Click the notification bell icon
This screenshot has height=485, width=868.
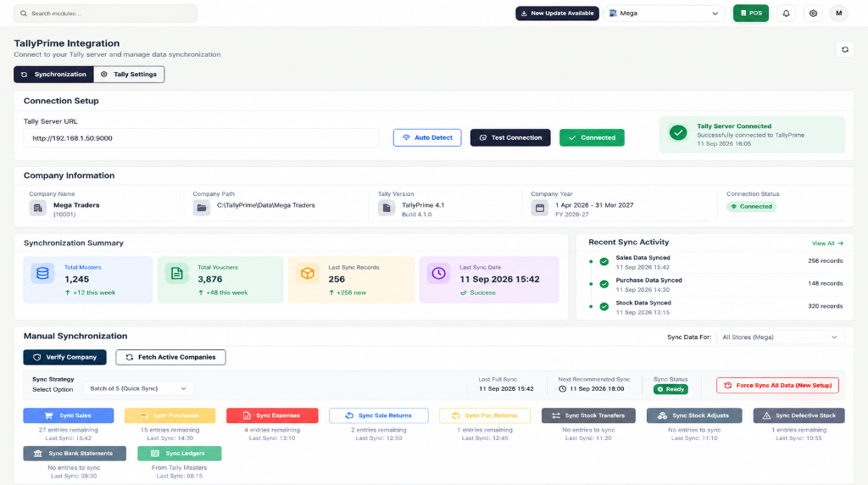point(786,14)
